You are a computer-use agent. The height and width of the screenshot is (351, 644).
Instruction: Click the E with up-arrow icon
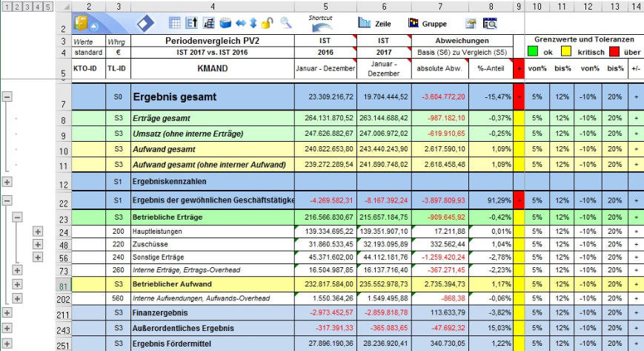(x=191, y=23)
